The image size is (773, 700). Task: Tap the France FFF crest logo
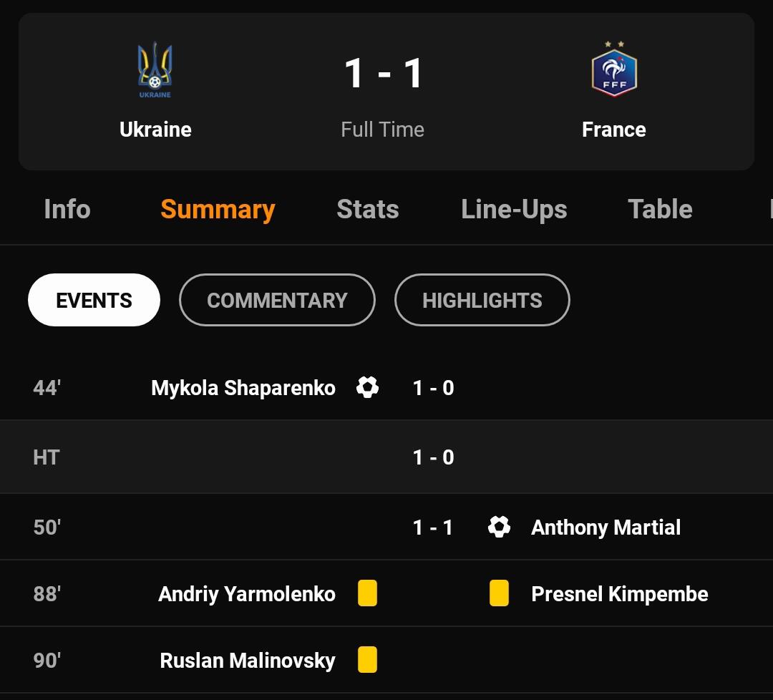[x=614, y=70]
